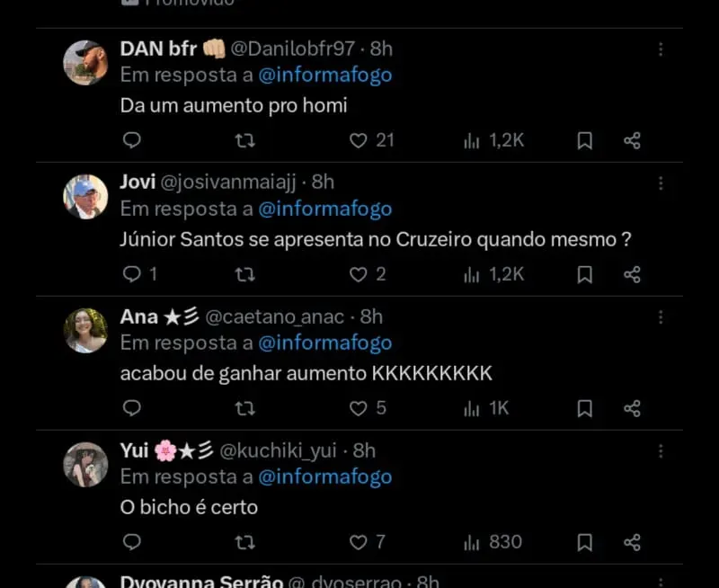This screenshot has height=588, width=719.
Task: Open Ana's profile picture
Action: click(85, 331)
